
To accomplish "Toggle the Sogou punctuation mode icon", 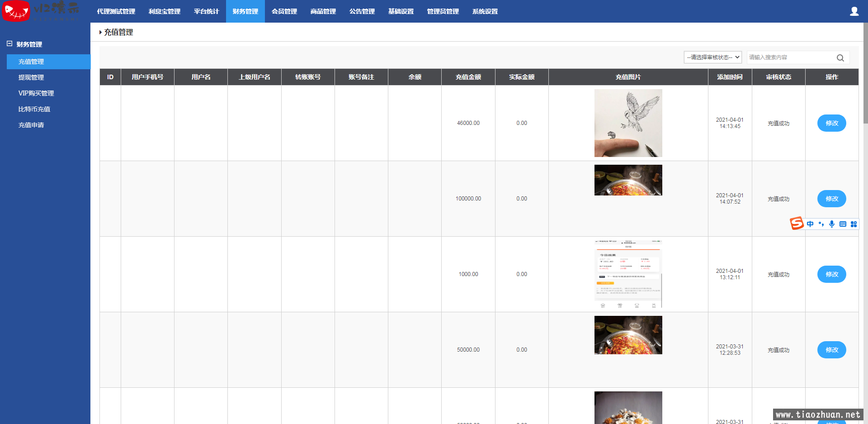I will [821, 224].
